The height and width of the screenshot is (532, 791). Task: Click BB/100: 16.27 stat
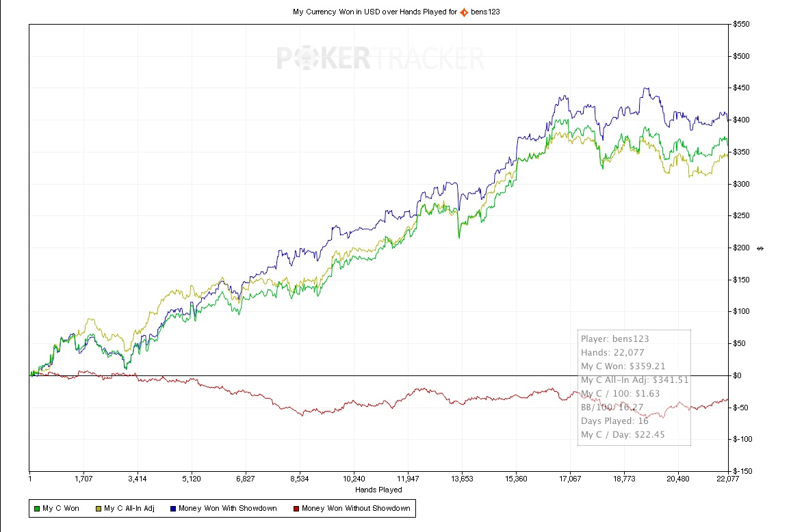pyautogui.click(x=612, y=407)
